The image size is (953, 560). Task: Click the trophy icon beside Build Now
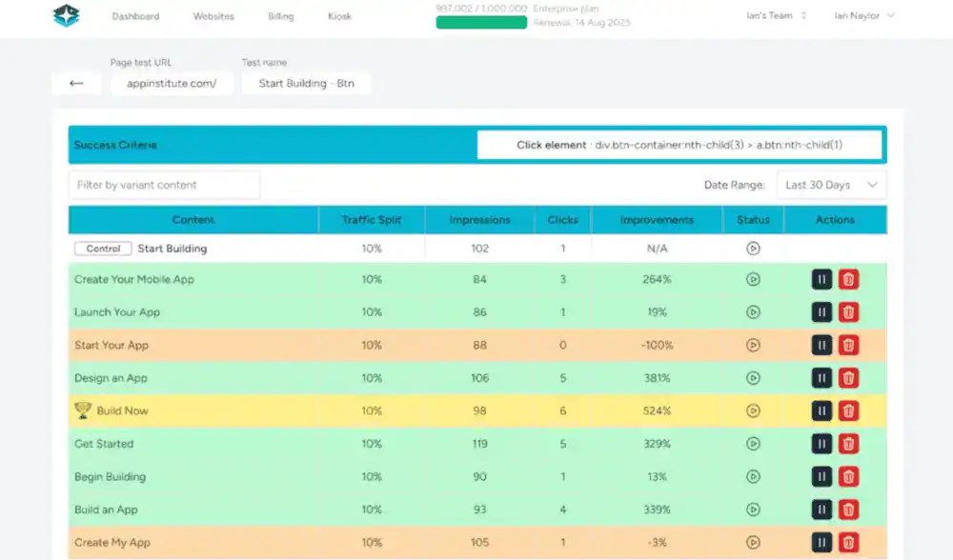tap(83, 411)
